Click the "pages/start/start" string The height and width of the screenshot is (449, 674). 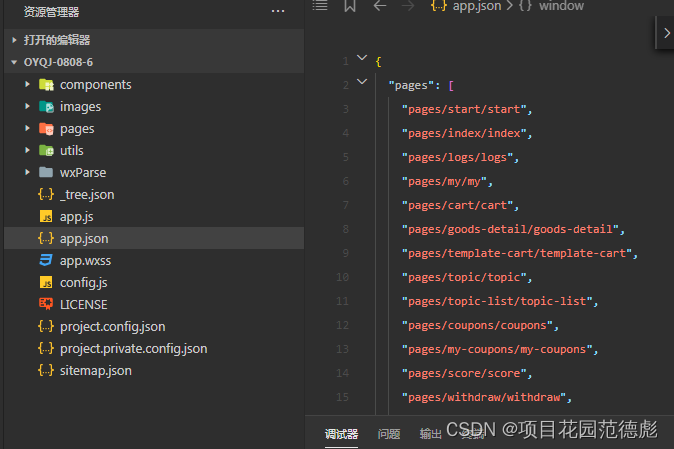464,109
